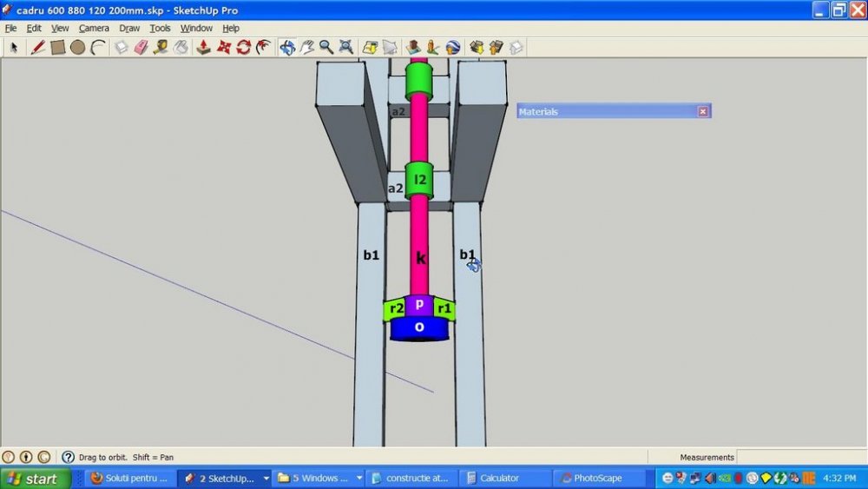Expand the 5 Windows taskbar group arrow
This screenshot has height=489, width=868.
[359, 478]
